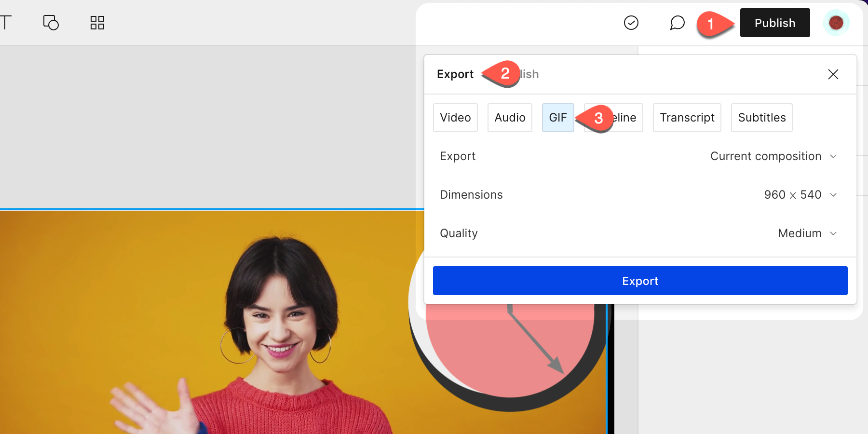
Task: Switch to the Publish tab
Action: [529, 74]
